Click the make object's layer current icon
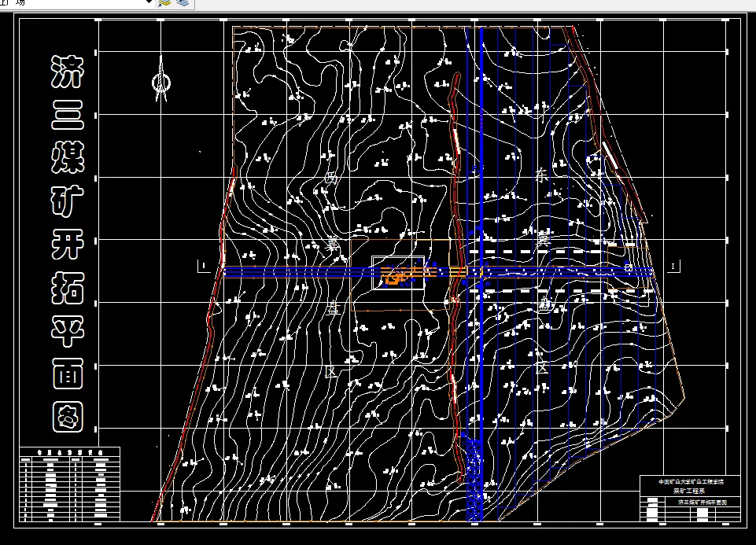The width and height of the screenshot is (756, 545). [x=165, y=3]
